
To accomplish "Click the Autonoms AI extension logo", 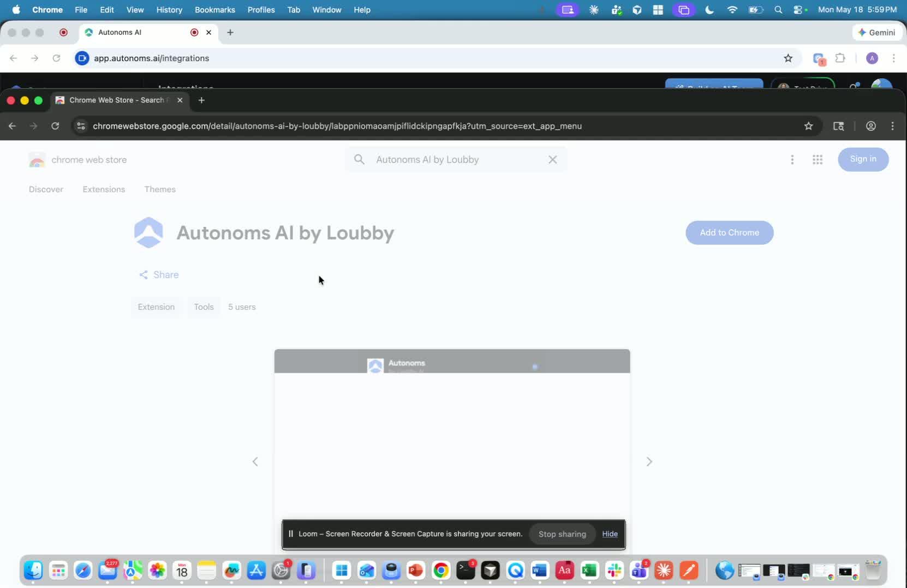I will click(148, 232).
